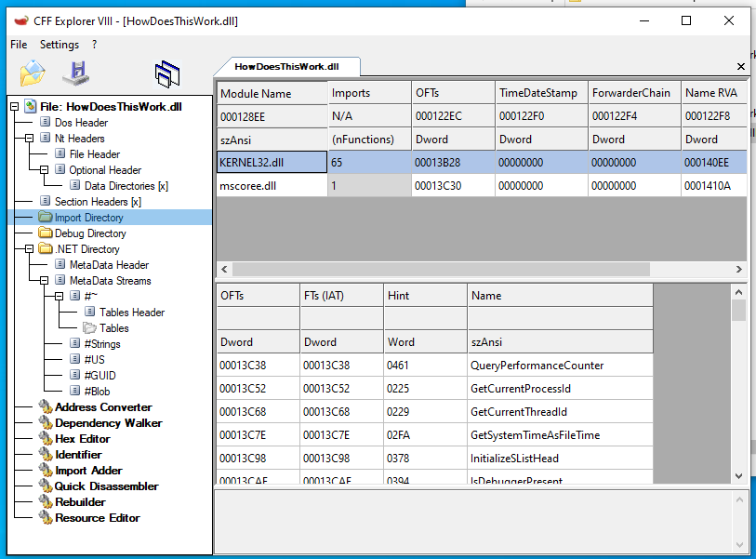Select the HowDoesThisWork.dll document tab
Image resolution: width=756 pixels, height=559 pixels.
click(287, 67)
